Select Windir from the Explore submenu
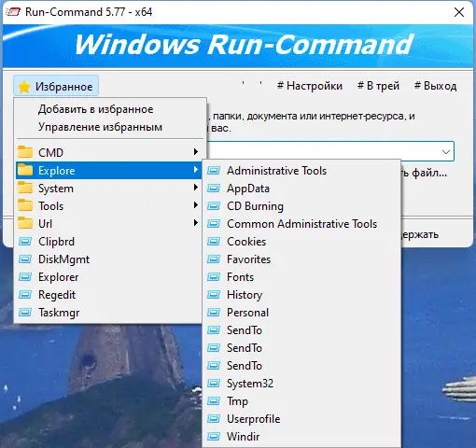 [x=301, y=437]
